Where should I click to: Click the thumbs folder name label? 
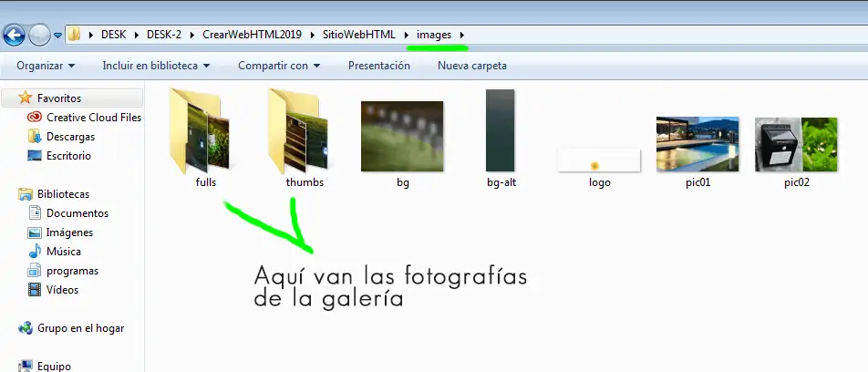click(x=305, y=182)
